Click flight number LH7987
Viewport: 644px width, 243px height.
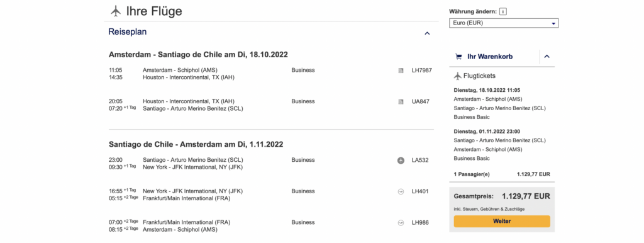[422, 71]
